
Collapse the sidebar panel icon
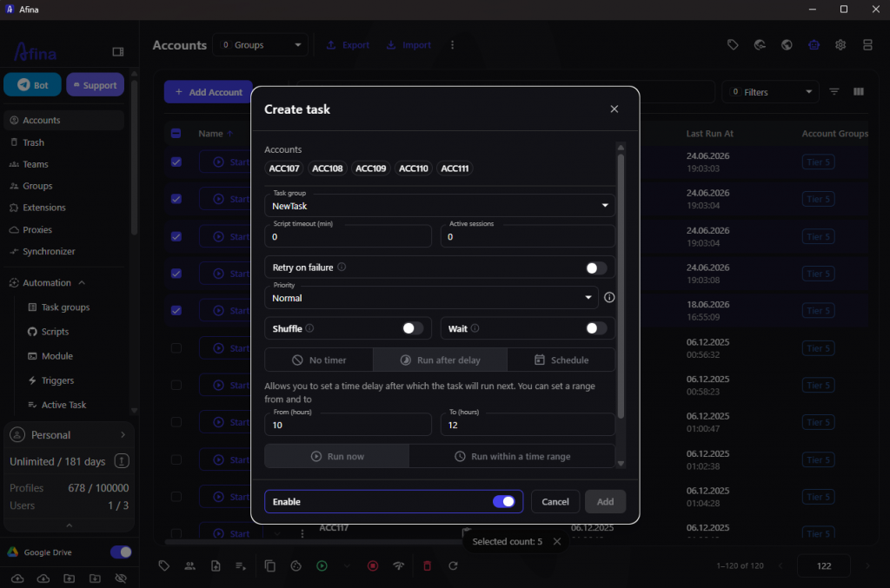(118, 52)
